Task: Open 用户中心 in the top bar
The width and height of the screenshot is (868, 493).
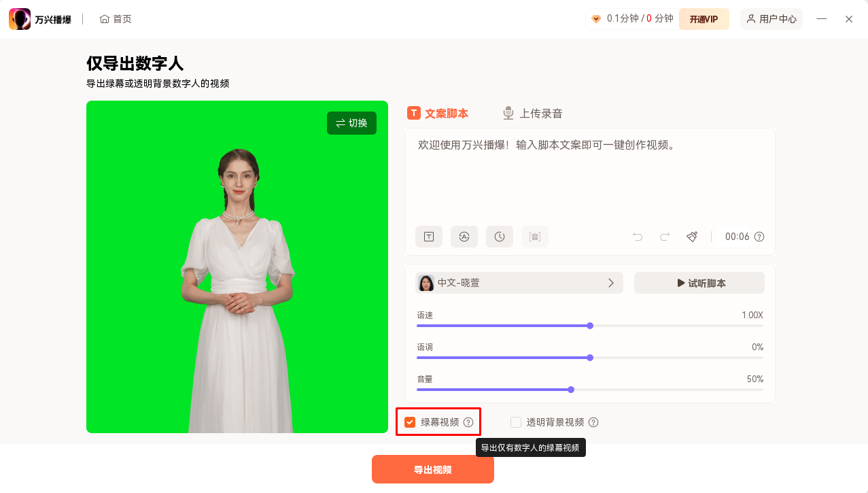Action: (771, 18)
